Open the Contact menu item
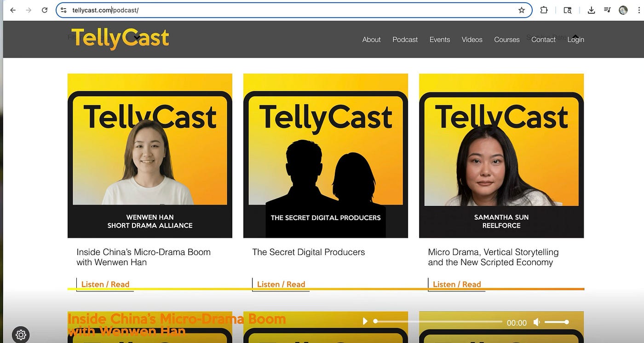The width and height of the screenshot is (644, 343). pos(543,40)
